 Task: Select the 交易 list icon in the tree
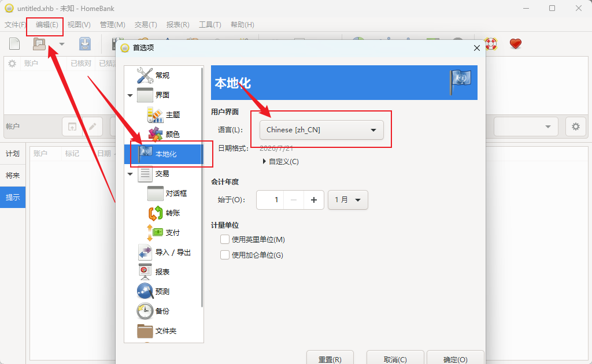coord(145,173)
